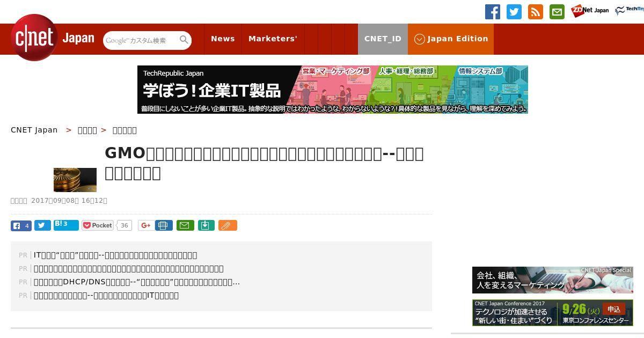Click the teal download/save icon
644x338 pixels.
(x=207, y=226)
